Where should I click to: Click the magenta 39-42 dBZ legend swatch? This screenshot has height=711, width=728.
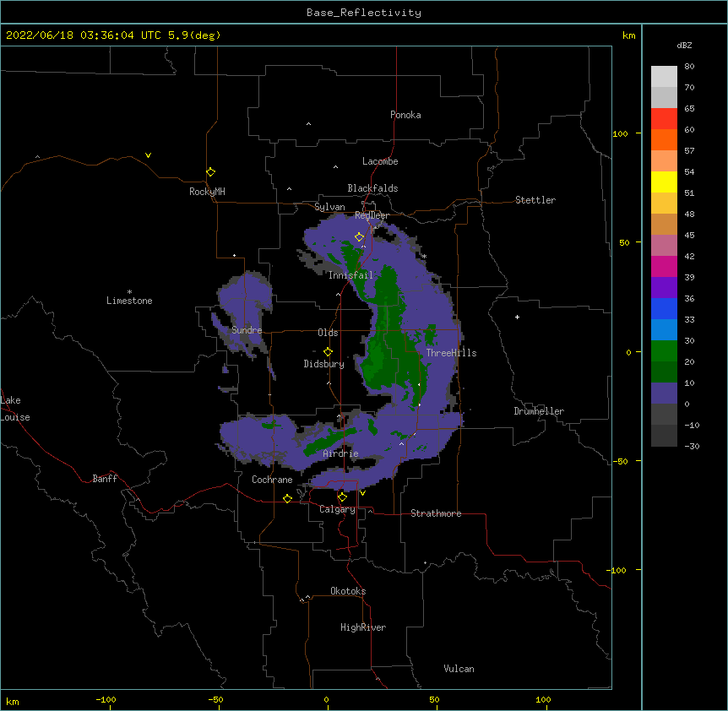(x=664, y=266)
